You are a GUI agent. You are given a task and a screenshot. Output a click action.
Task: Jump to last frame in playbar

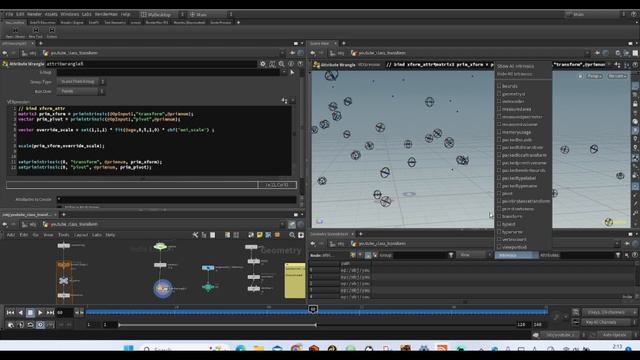point(50,313)
